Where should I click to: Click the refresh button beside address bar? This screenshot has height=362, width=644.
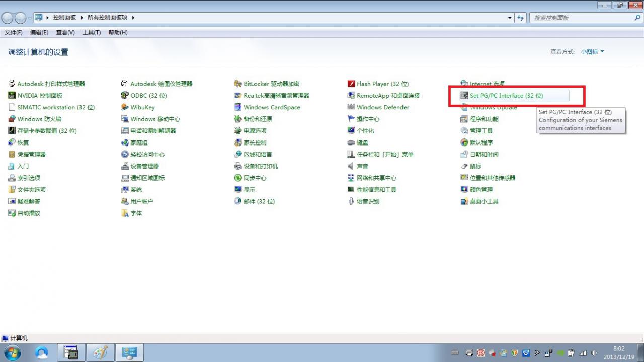(x=521, y=18)
